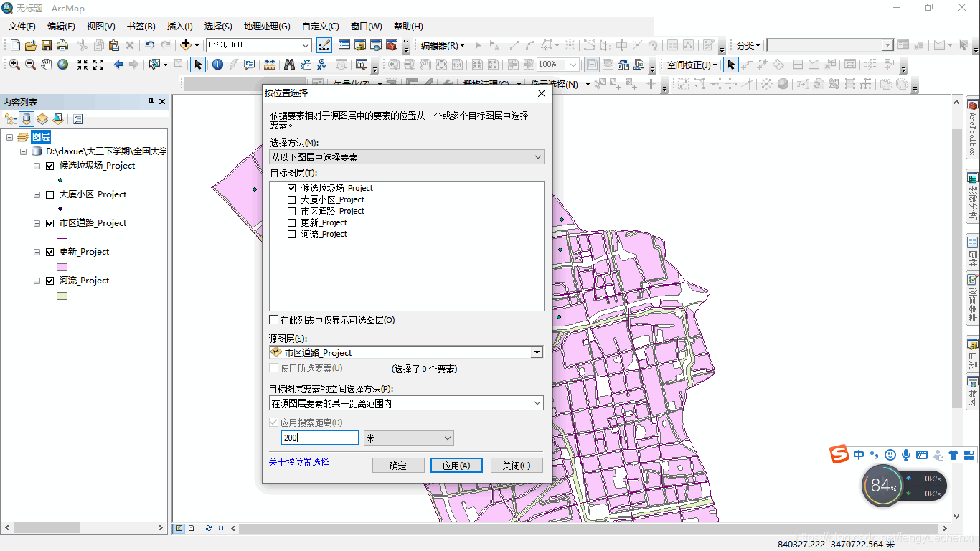
Task: Open the Editor toolbar icon
Action: click(x=324, y=45)
